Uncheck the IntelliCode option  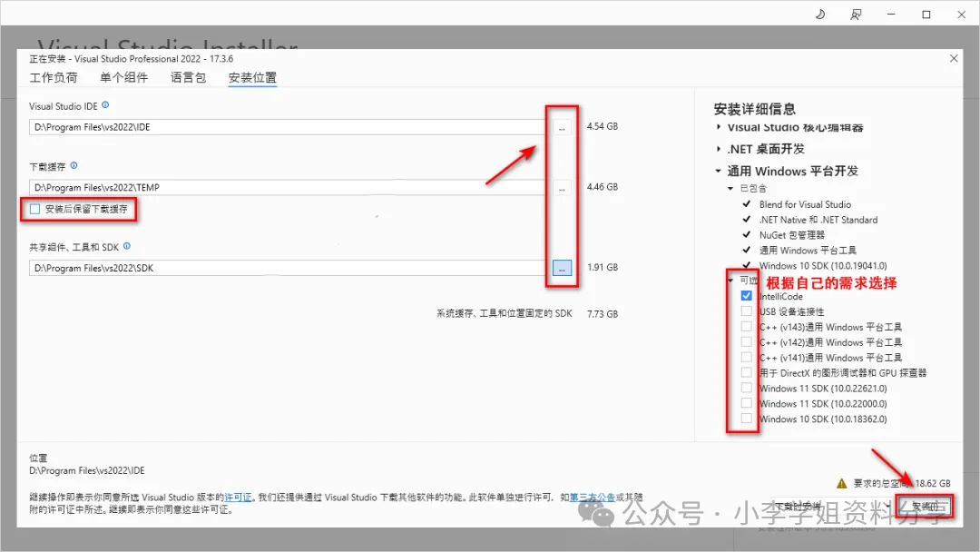tap(746, 296)
